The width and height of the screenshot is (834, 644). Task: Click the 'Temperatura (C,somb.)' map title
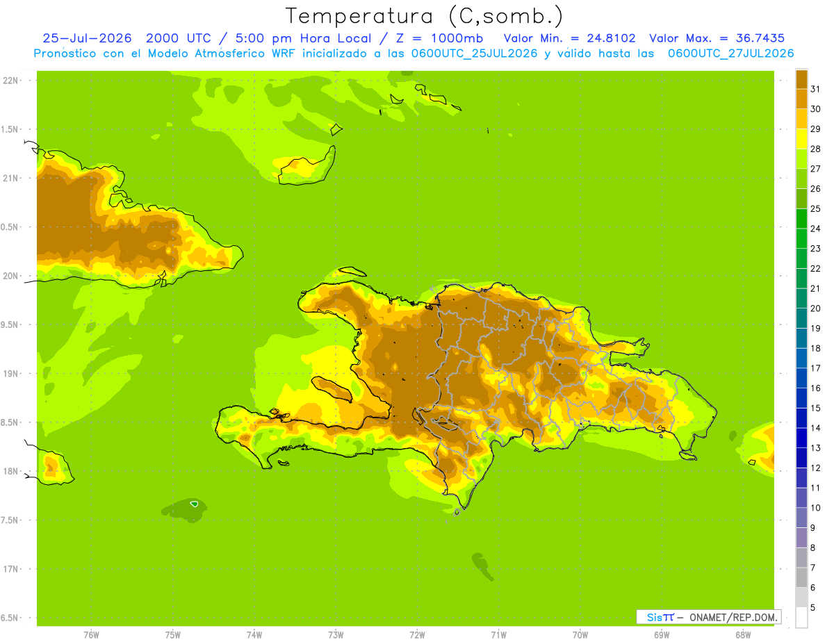point(424,16)
